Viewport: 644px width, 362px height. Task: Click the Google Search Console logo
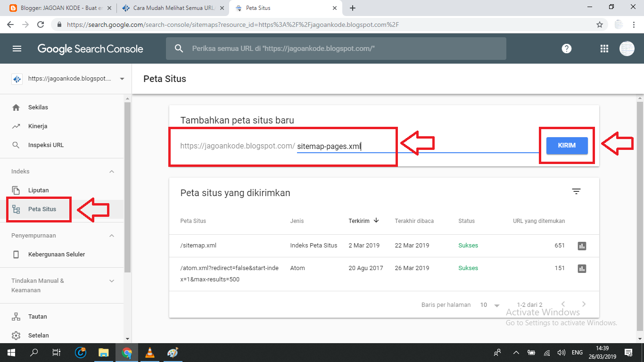click(x=90, y=49)
